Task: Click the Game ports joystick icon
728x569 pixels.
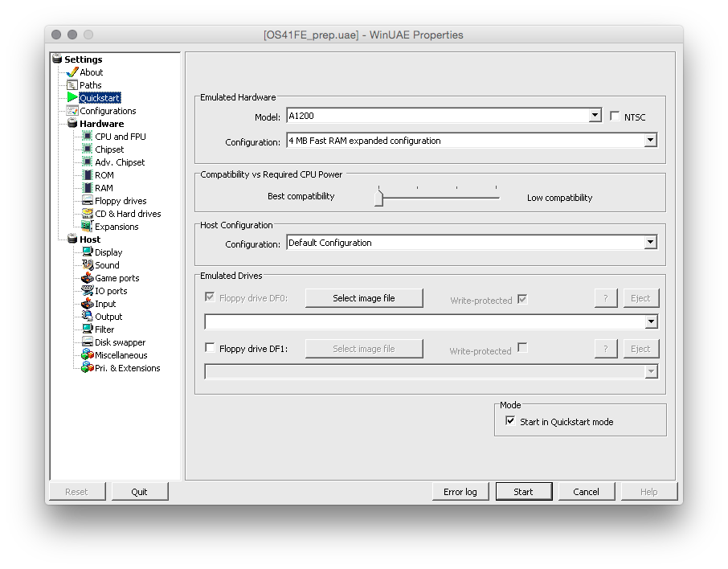Action: (x=88, y=278)
